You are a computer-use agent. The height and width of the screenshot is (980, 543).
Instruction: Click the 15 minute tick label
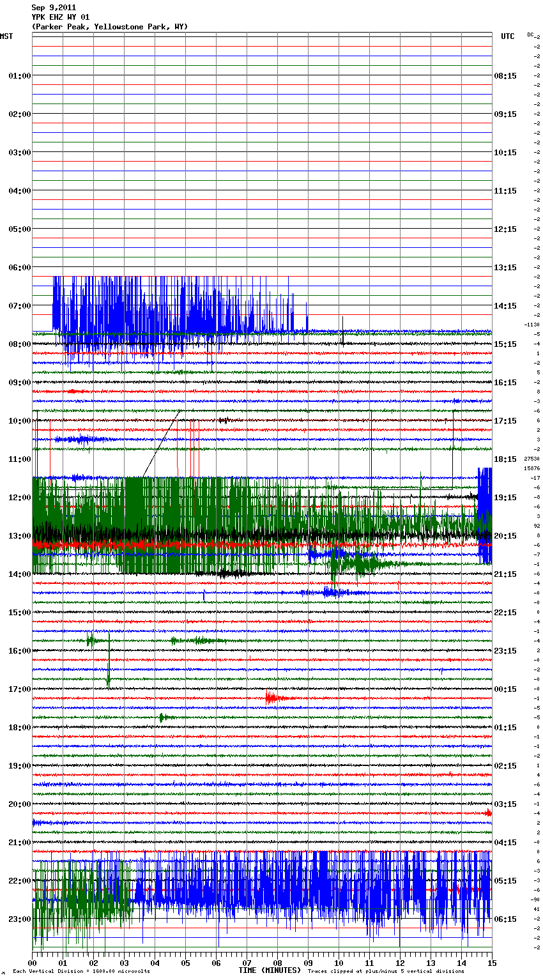tap(492, 963)
